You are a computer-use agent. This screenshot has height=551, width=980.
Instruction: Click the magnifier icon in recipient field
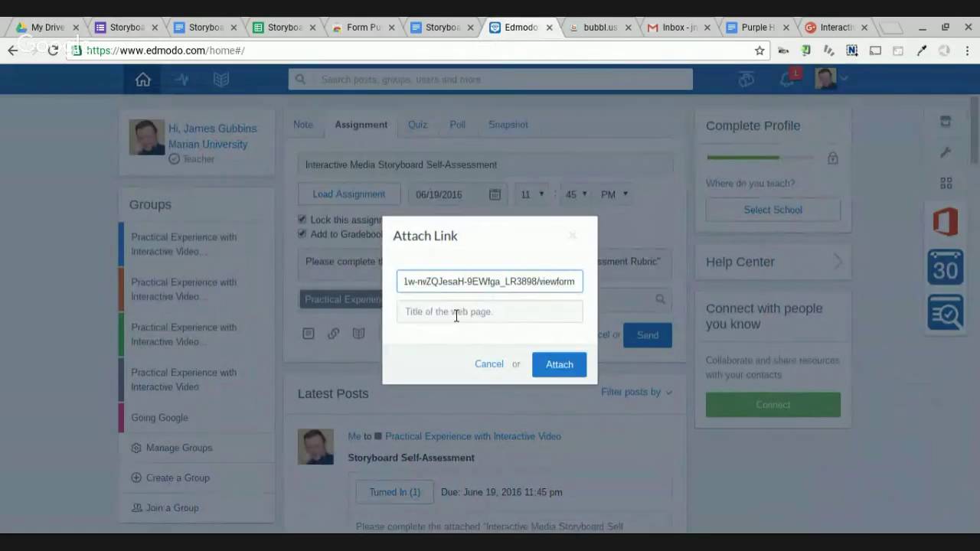coord(660,299)
